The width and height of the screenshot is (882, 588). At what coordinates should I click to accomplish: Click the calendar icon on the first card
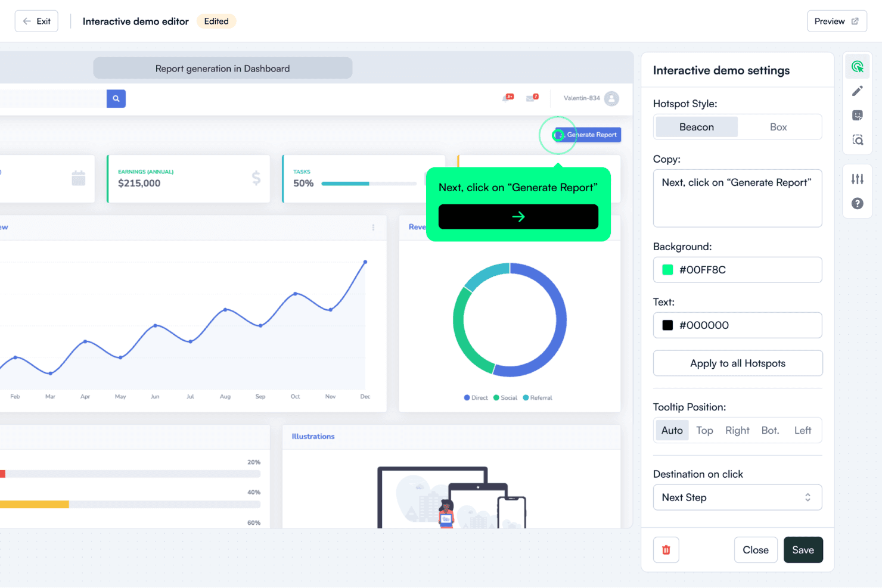tap(79, 178)
